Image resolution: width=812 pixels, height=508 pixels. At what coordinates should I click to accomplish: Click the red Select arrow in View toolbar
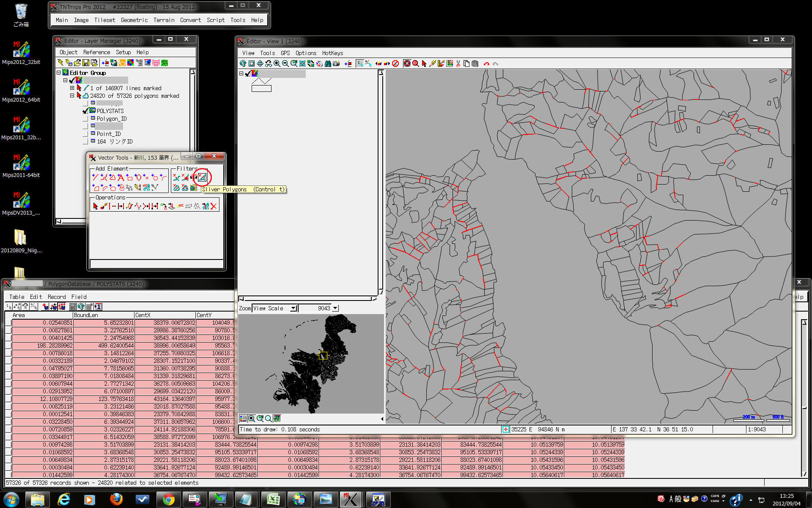coord(424,63)
